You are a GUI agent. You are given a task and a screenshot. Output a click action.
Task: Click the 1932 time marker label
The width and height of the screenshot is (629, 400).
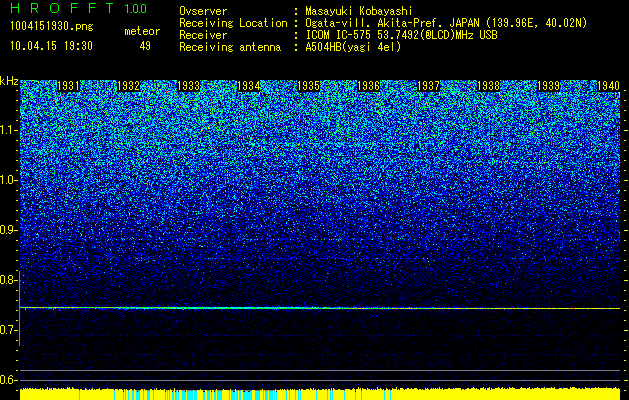pyautogui.click(x=128, y=86)
